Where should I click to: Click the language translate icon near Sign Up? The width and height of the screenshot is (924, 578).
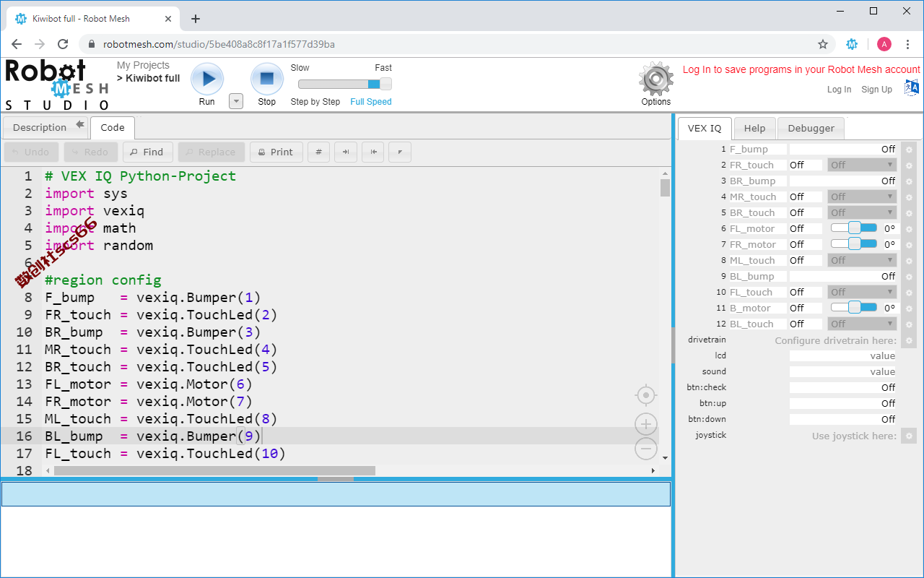pyautogui.click(x=912, y=88)
